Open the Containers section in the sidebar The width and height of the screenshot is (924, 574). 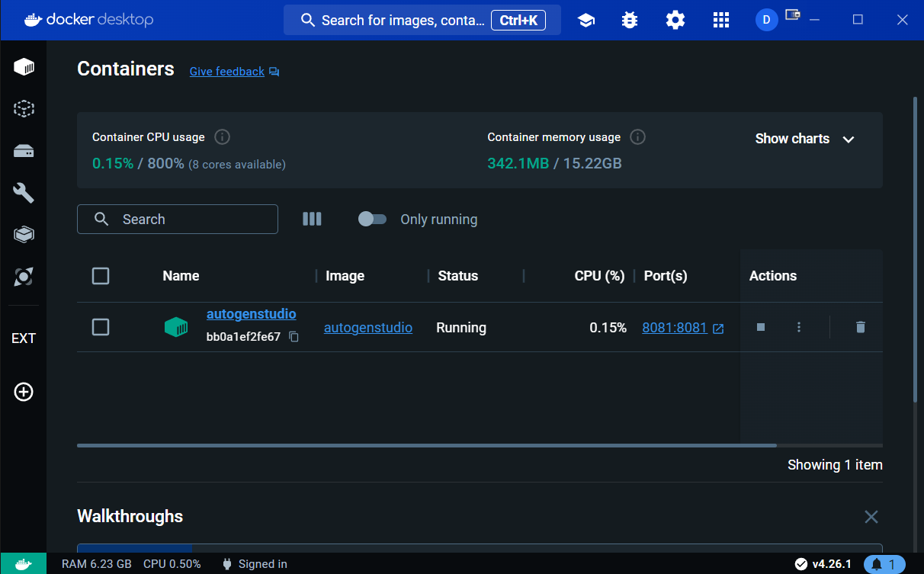(24, 66)
